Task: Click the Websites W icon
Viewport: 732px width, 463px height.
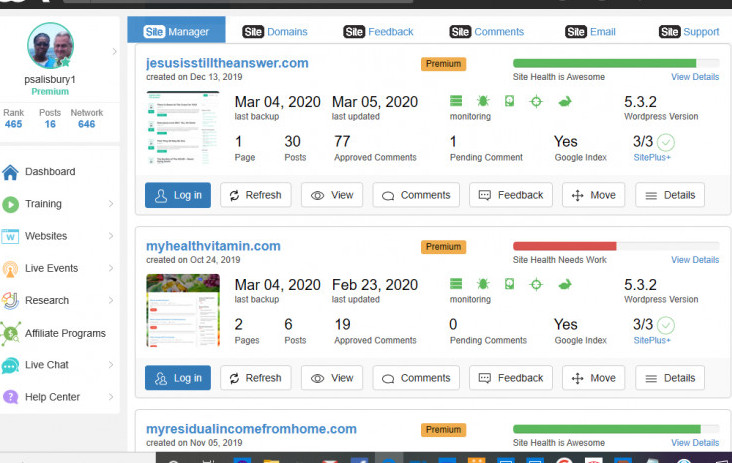Action: click(10, 237)
